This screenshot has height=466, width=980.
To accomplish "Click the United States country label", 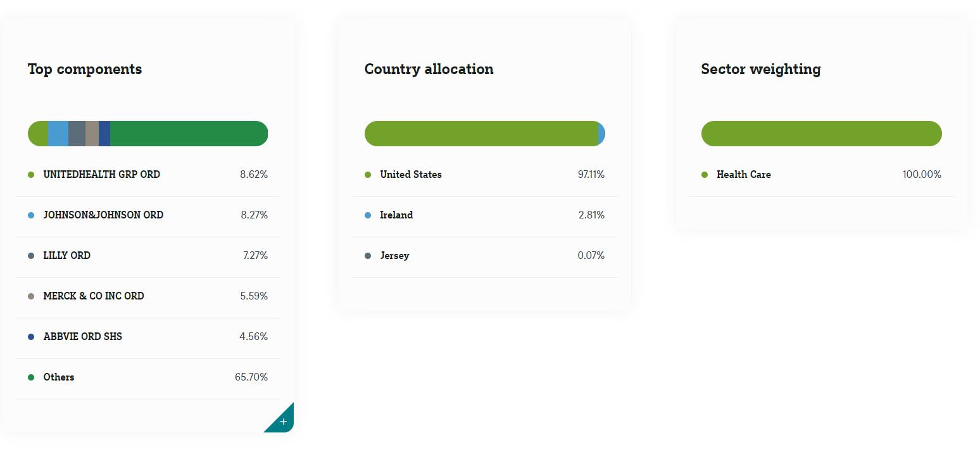I will pos(410,175).
